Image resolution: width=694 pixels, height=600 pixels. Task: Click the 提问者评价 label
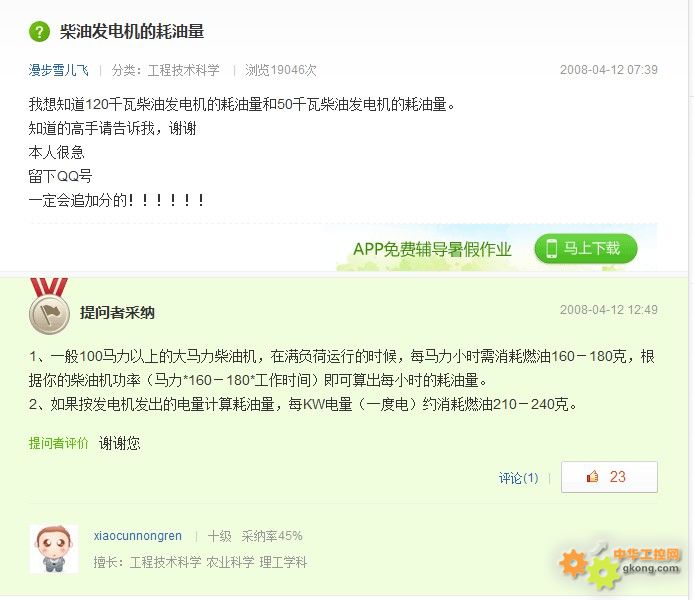(x=58, y=443)
